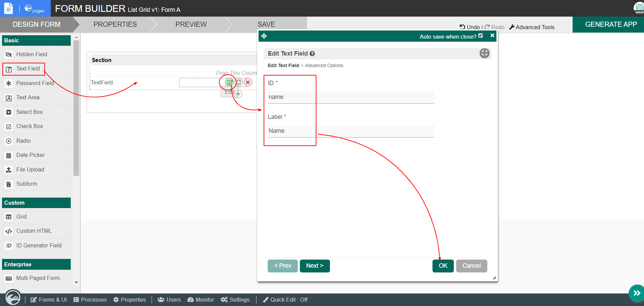Toggle Quick Edit mode in footer
The height and width of the screenshot is (306, 644).
point(285,300)
